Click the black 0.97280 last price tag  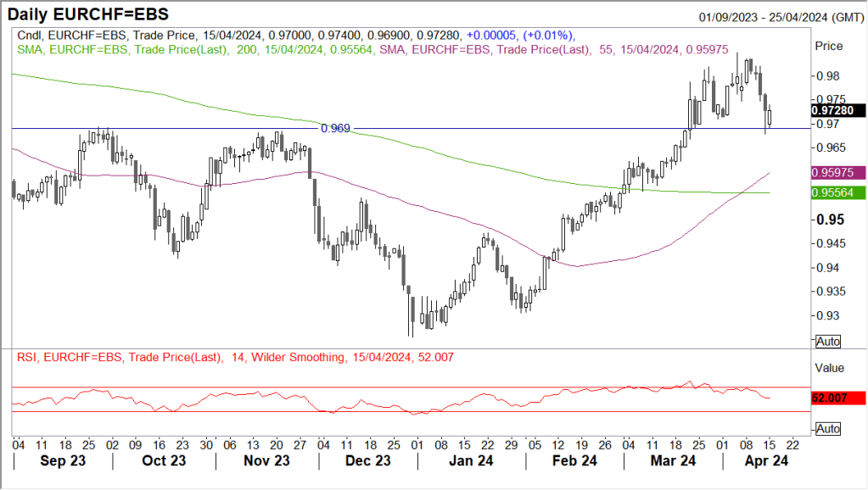pyautogui.click(x=837, y=111)
